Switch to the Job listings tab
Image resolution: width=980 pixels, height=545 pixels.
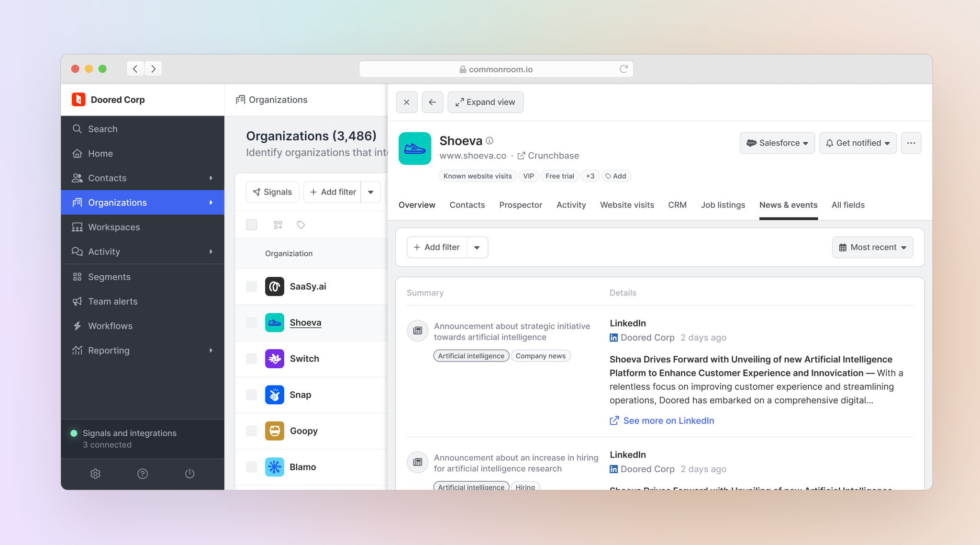tap(723, 205)
